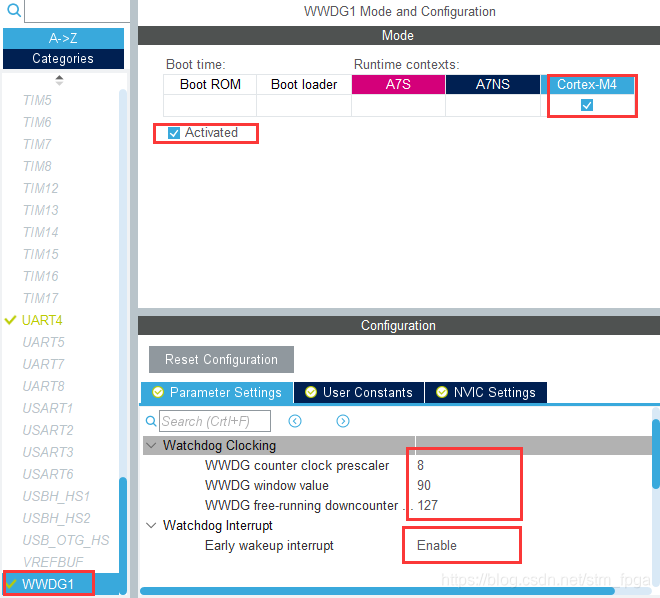This screenshot has height=598, width=660.
Task: Click the configuration panel vertical scrollbar
Action: click(656, 454)
